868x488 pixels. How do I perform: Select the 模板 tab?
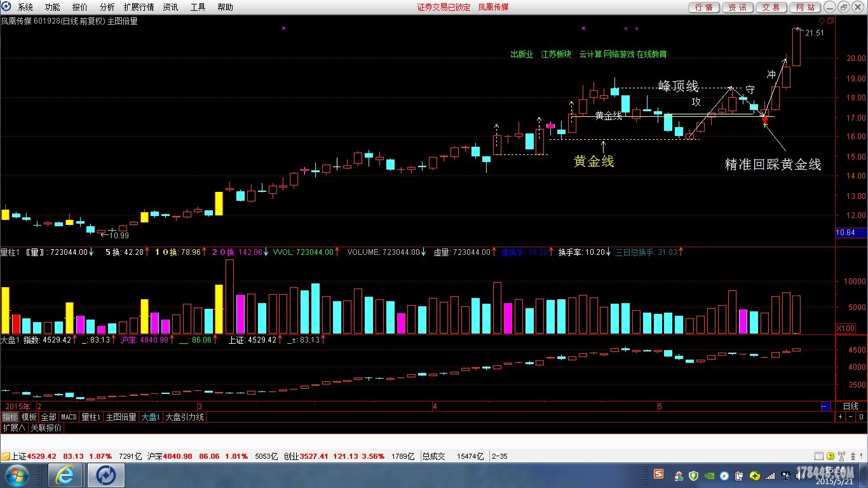tap(29, 417)
